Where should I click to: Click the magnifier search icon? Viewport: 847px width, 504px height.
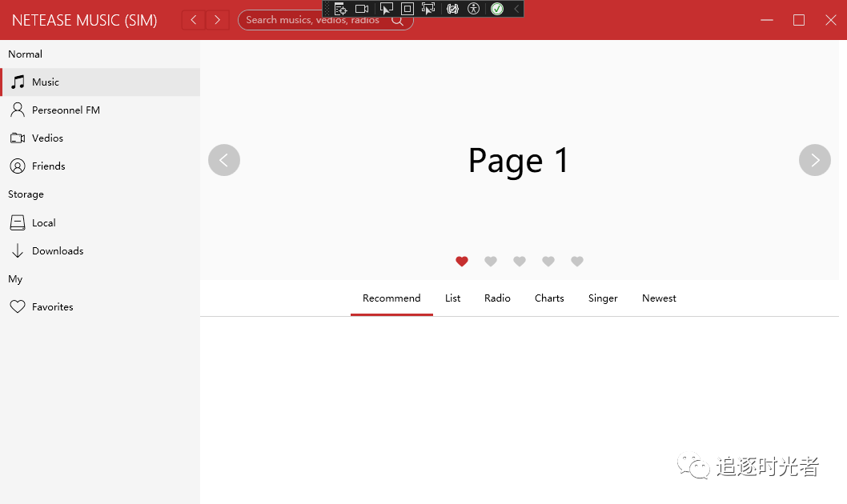pos(398,21)
